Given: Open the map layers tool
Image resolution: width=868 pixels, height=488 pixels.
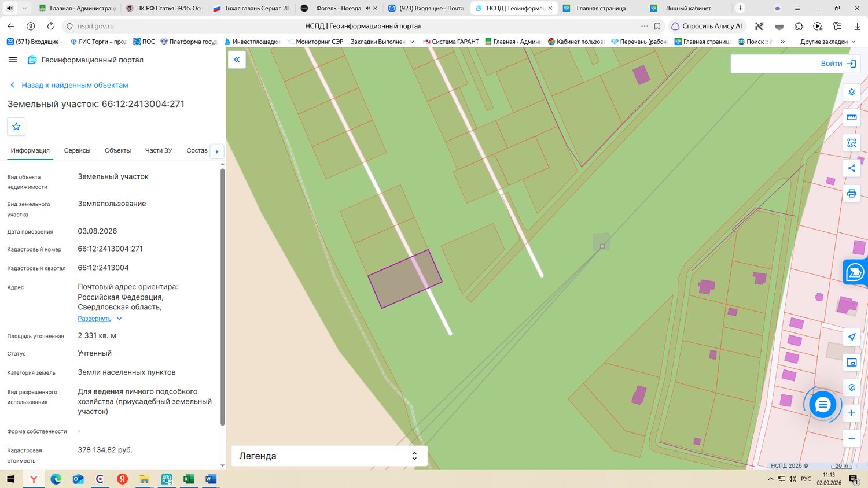Looking at the screenshot, I should [x=851, y=92].
